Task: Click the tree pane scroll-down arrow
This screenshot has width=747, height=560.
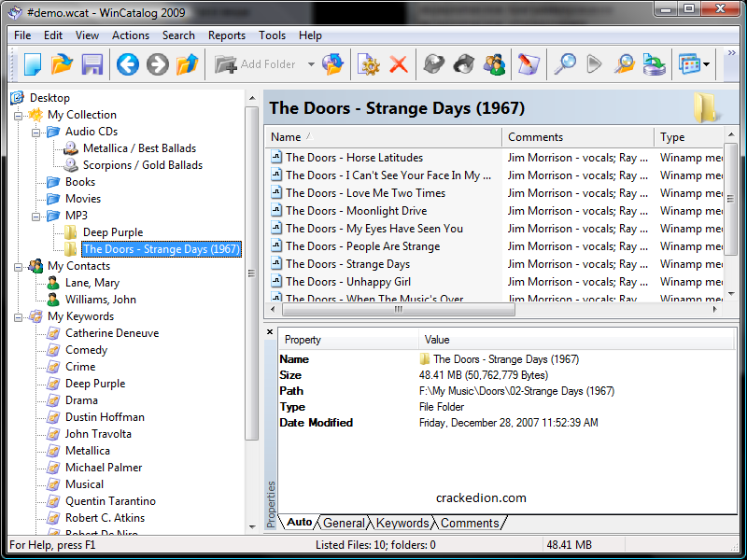Action: coord(252,527)
